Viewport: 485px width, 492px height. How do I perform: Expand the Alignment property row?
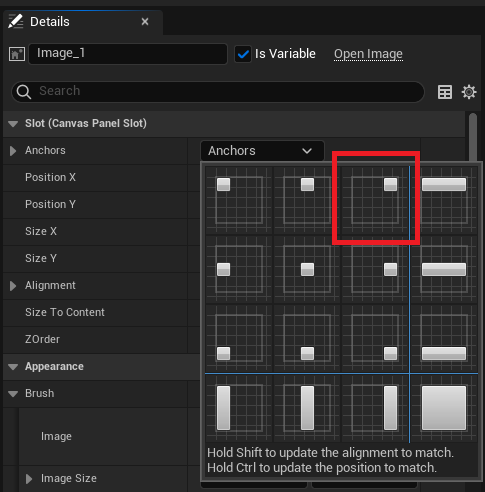[x=13, y=286]
